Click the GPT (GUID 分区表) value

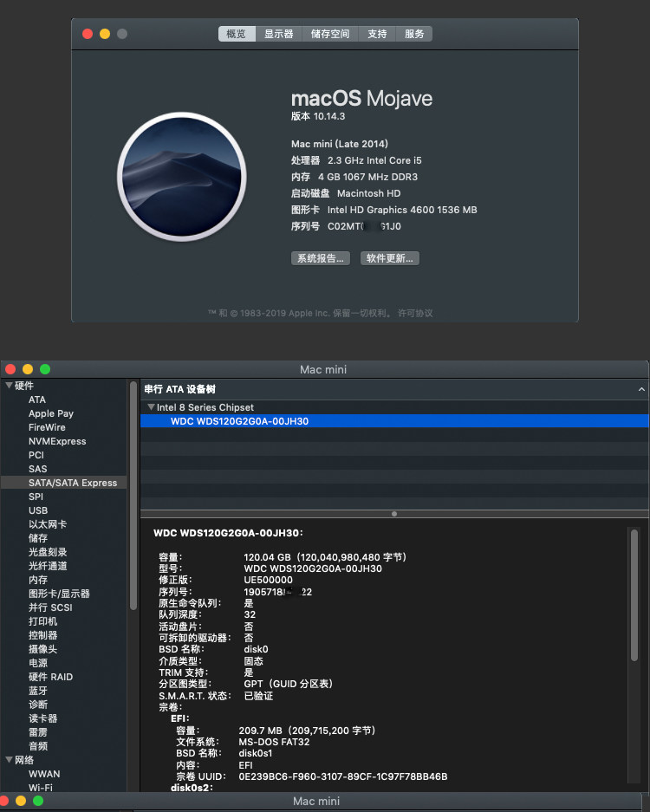pos(288,684)
